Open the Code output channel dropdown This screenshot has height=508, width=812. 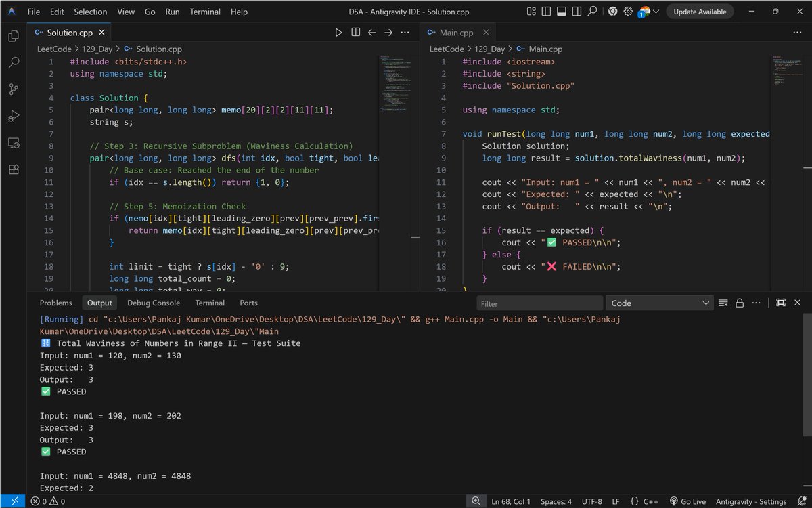(660, 303)
